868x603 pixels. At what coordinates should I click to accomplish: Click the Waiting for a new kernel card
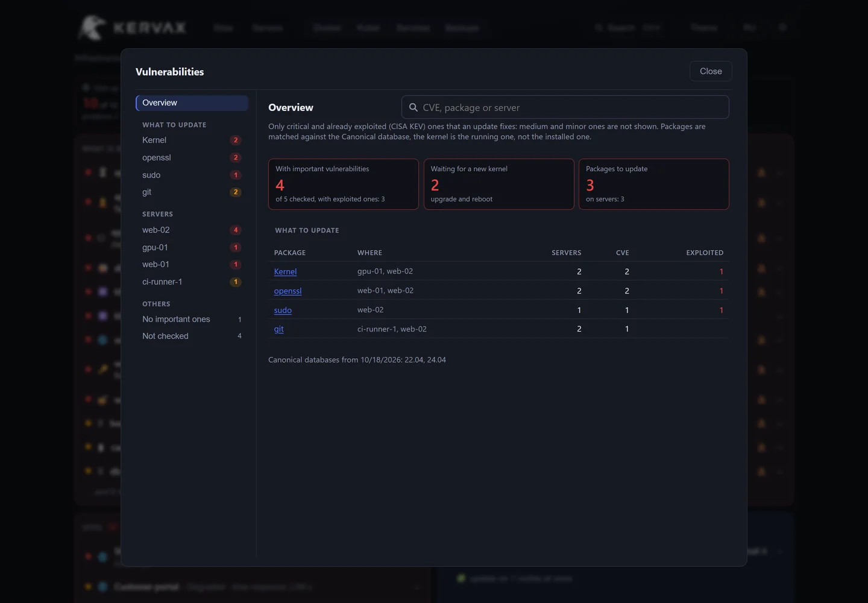498,184
